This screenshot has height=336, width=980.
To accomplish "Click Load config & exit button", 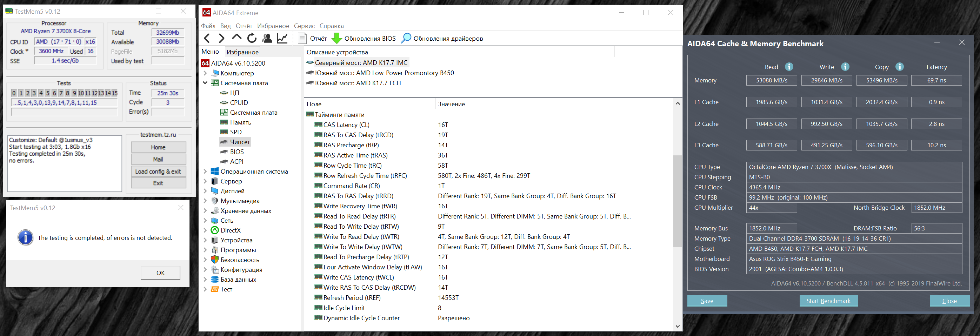I will 158,172.
